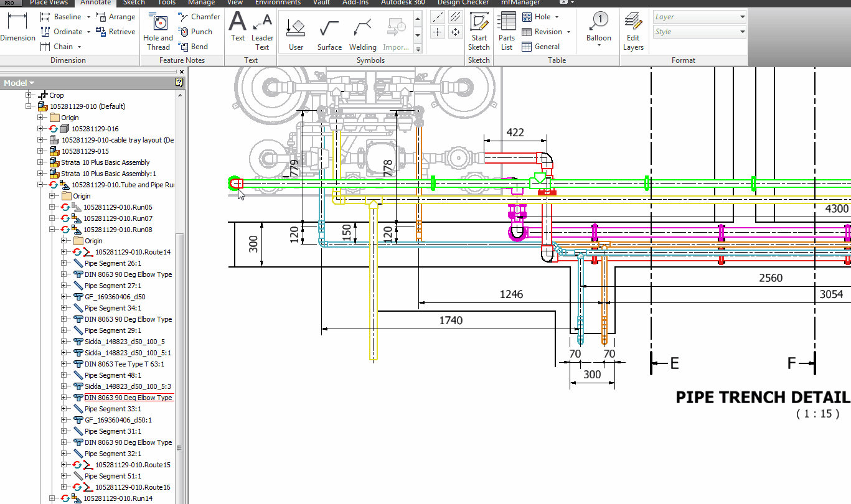This screenshot has width=851, height=504.
Task: Open the Style dropdown in Format panel
Action: coord(742,32)
